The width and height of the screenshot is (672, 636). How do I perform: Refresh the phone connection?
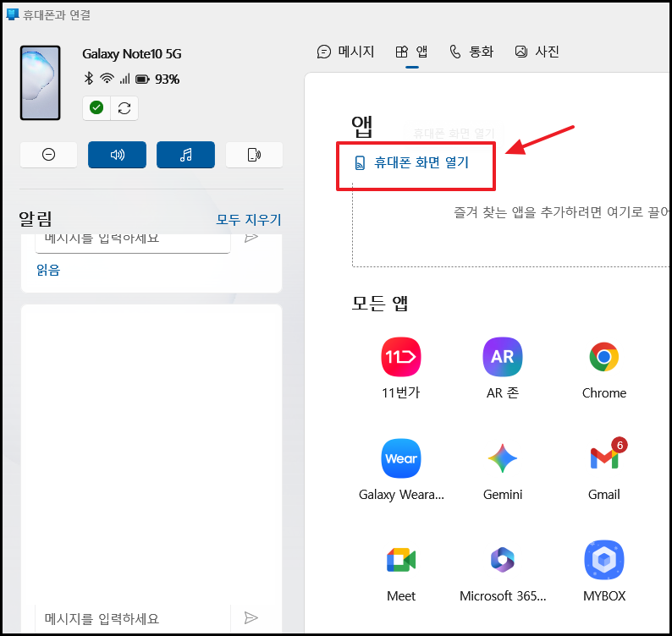124,108
